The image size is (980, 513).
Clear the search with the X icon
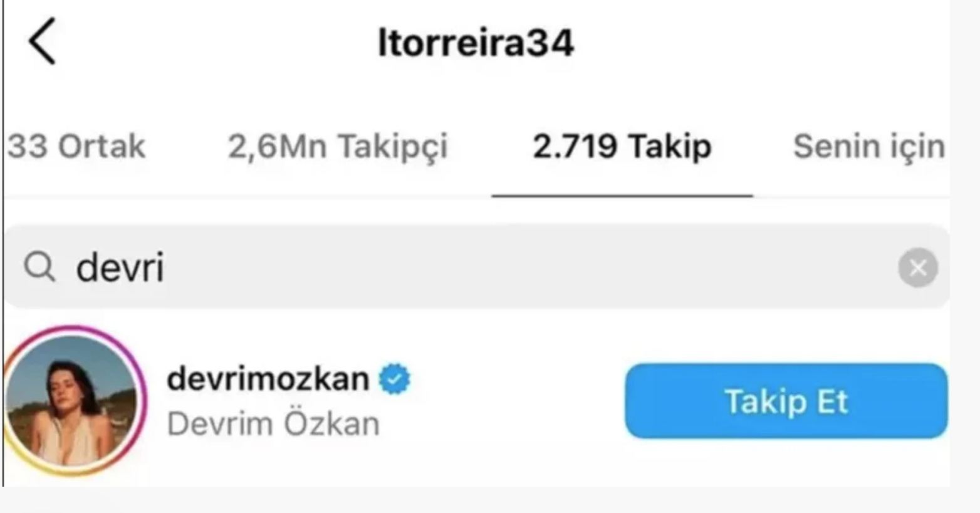(918, 268)
